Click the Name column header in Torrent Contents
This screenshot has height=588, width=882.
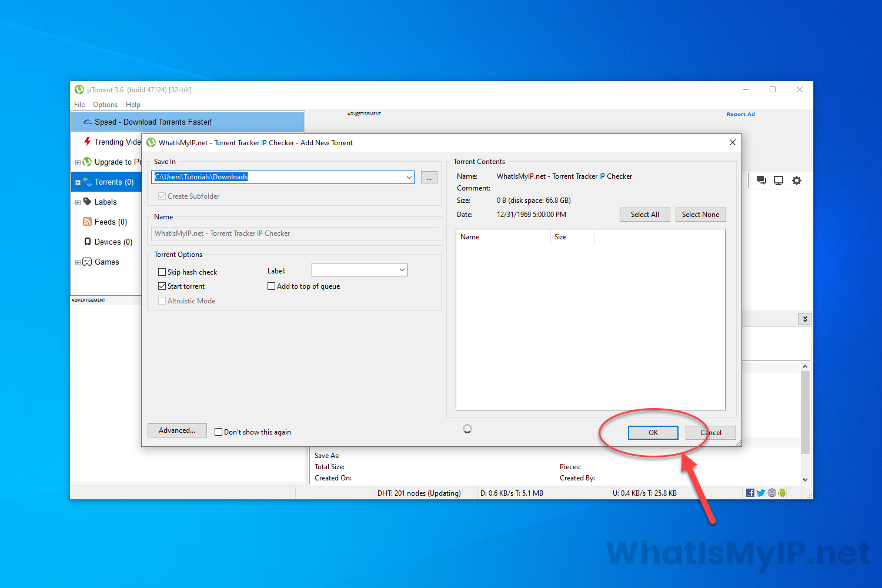(x=503, y=237)
